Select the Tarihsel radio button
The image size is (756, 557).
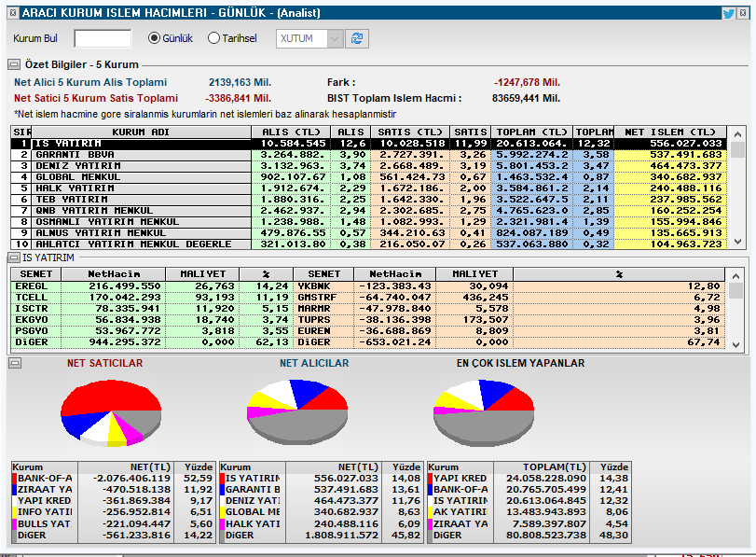[213, 38]
